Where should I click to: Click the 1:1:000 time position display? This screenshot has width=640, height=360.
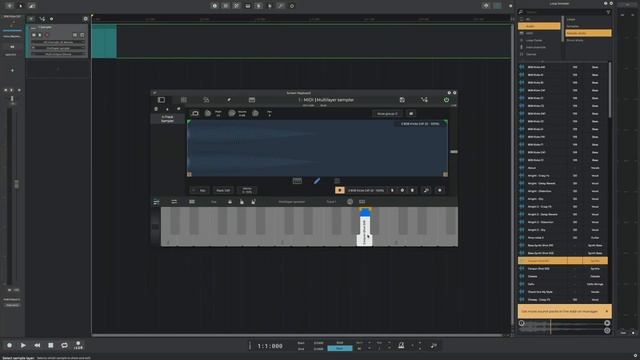pyautogui.click(x=270, y=346)
